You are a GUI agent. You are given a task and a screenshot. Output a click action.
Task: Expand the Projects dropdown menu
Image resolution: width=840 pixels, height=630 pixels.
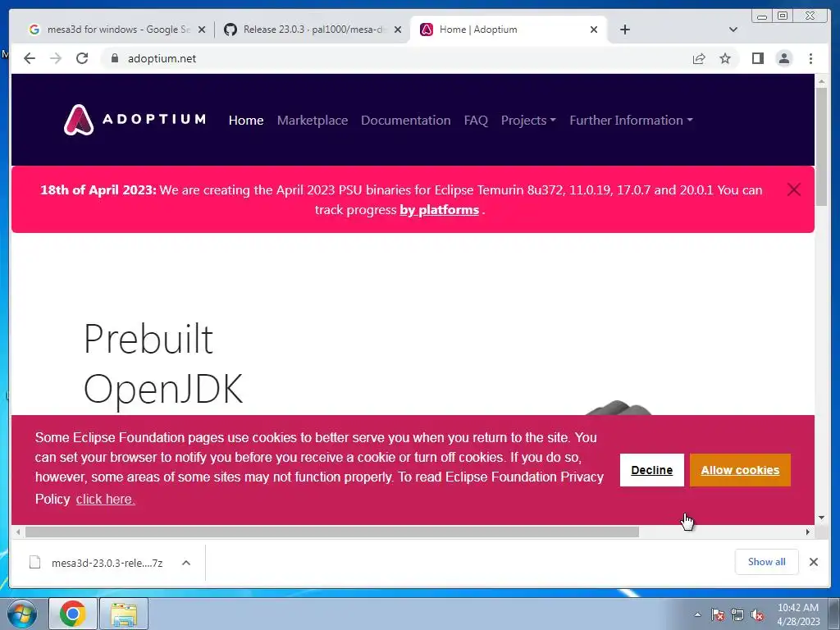pos(528,121)
